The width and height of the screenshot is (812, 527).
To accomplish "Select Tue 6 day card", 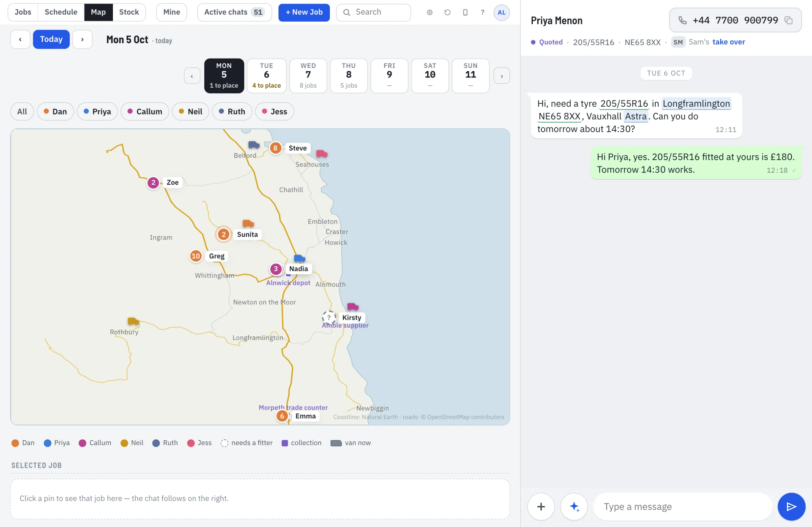I will [267, 76].
